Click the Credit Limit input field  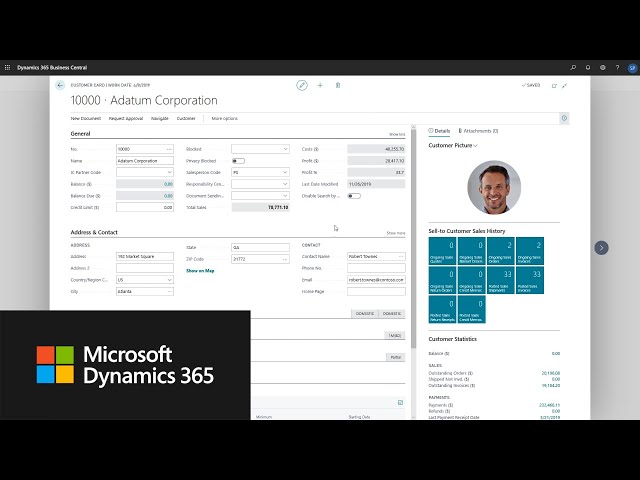(145, 207)
